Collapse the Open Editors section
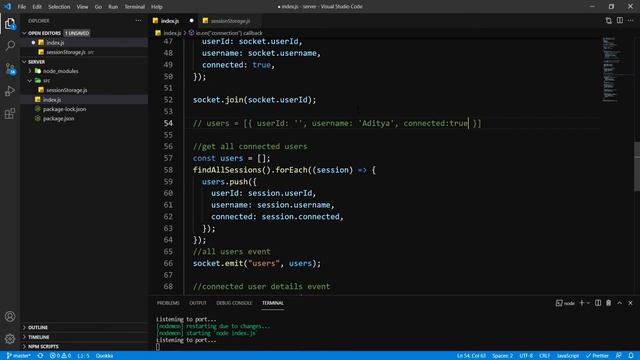This screenshot has width=640, height=360. 84,33
